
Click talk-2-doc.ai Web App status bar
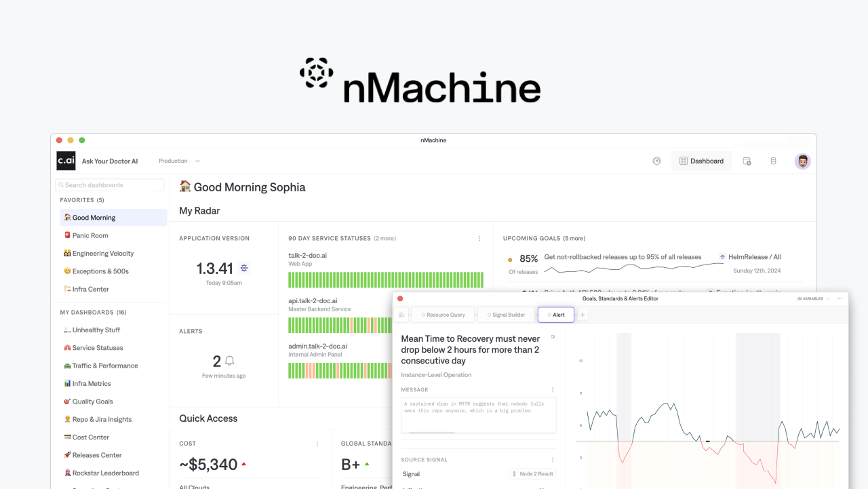tap(386, 279)
